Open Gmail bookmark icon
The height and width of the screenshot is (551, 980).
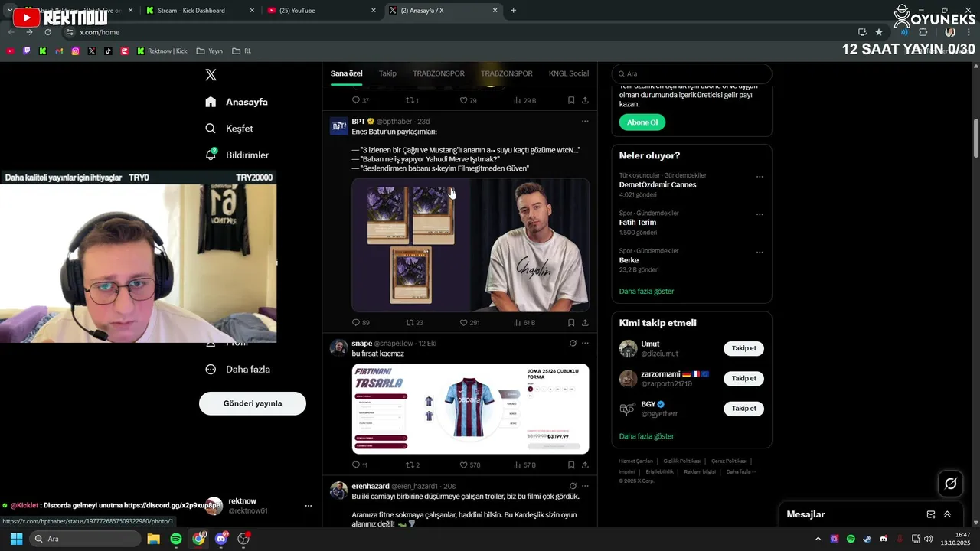pyautogui.click(x=59, y=51)
